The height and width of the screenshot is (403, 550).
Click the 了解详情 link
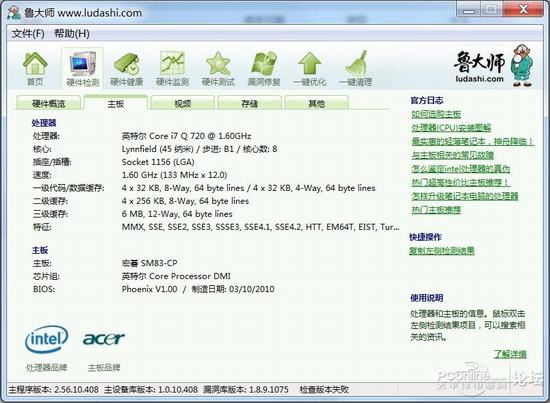(510, 354)
